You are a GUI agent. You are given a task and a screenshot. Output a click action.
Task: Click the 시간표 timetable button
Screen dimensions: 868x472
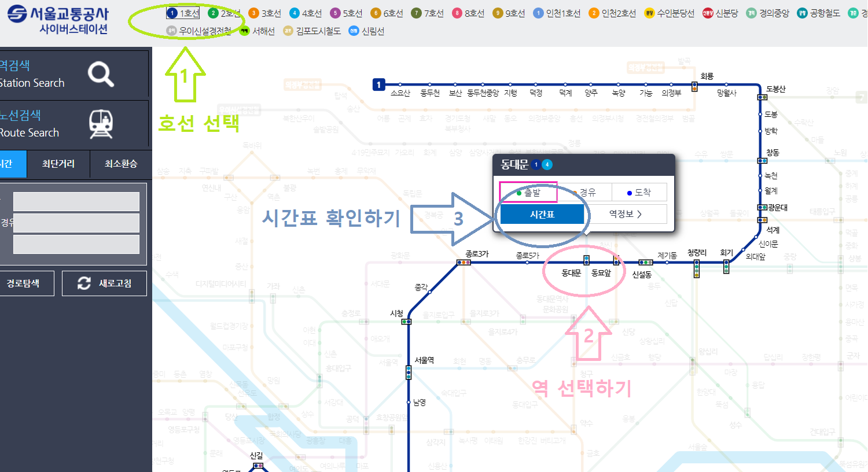click(542, 214)
